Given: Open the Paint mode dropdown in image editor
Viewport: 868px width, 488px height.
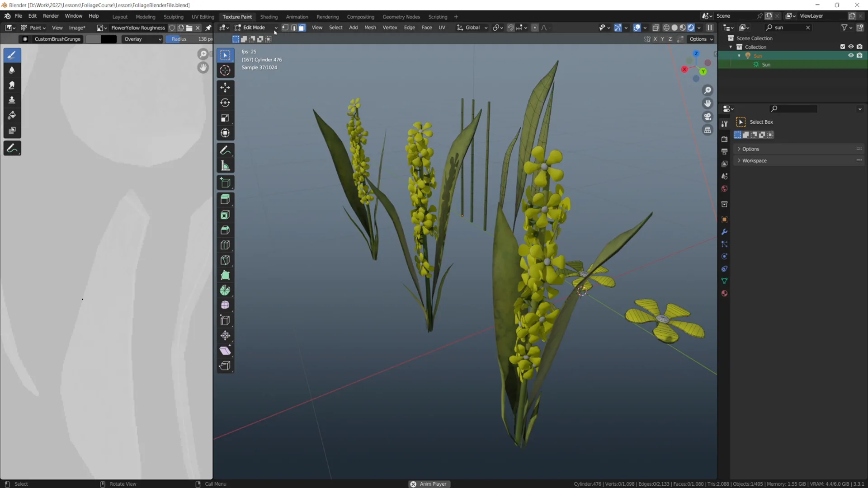Looking at the screenshot, I should [x=33, y=28].
